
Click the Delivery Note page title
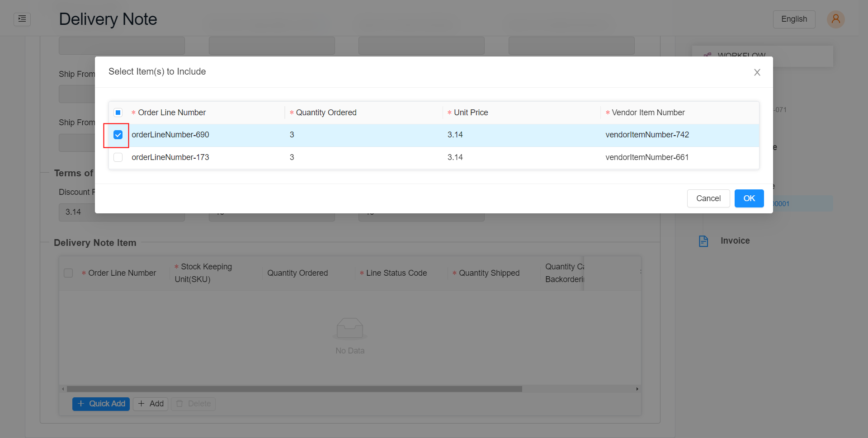pyautogui.click(x=108, y=19)
